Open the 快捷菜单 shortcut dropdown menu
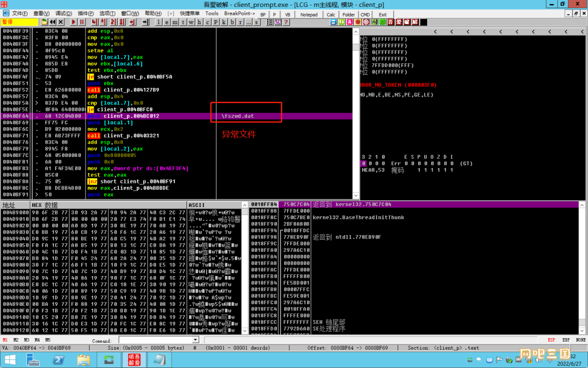 [x=189, y=14]
